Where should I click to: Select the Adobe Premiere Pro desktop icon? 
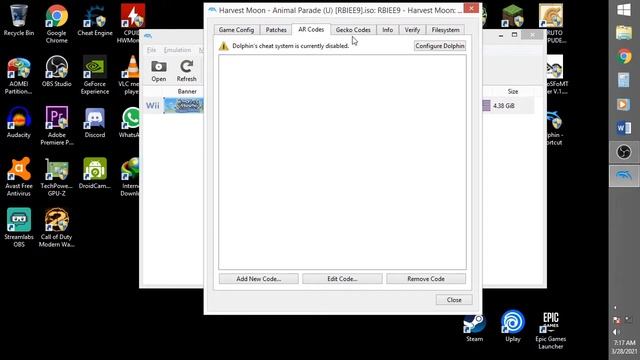click(x=56, y=126)
